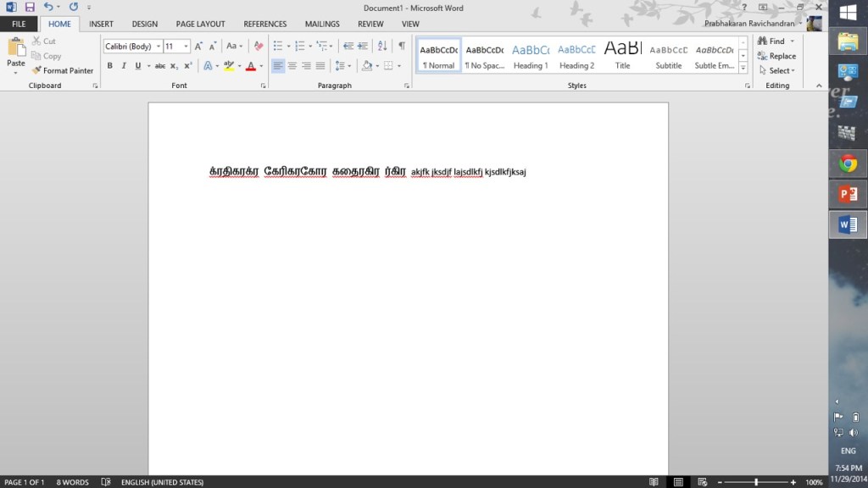The height and width of the screenshot is (488, 868).
Task: Open Google Chrome from the taskbar
Action: [x=848, y=164]
